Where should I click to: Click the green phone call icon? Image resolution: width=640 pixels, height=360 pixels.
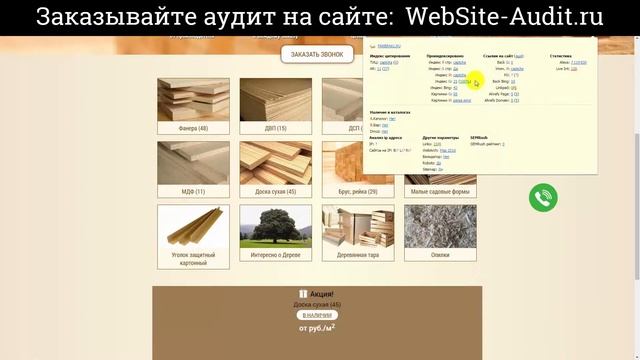pyautogui.click(x=543, y=198)
